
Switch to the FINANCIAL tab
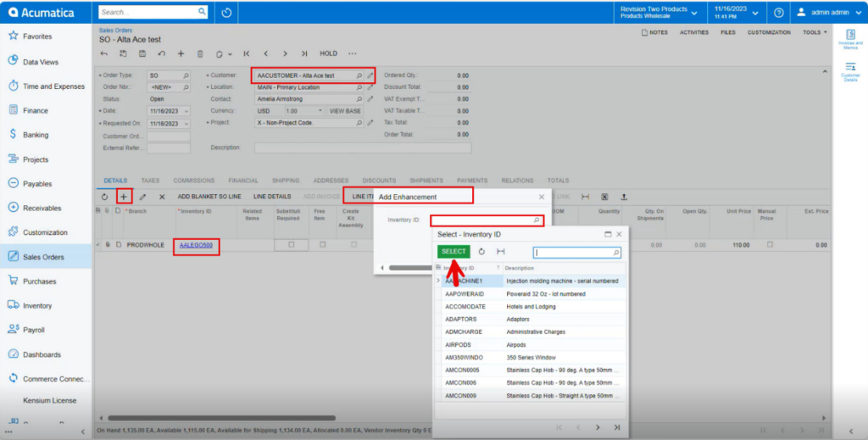point(243,181)
